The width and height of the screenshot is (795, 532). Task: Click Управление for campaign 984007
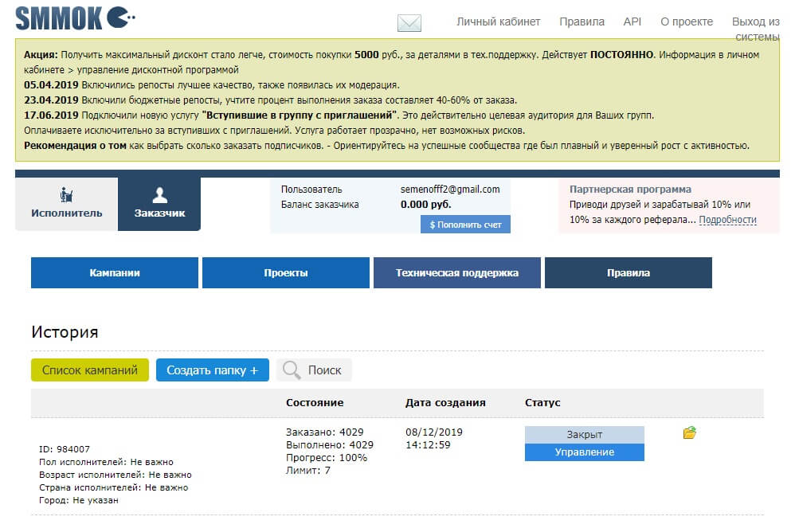pos(585,452)
